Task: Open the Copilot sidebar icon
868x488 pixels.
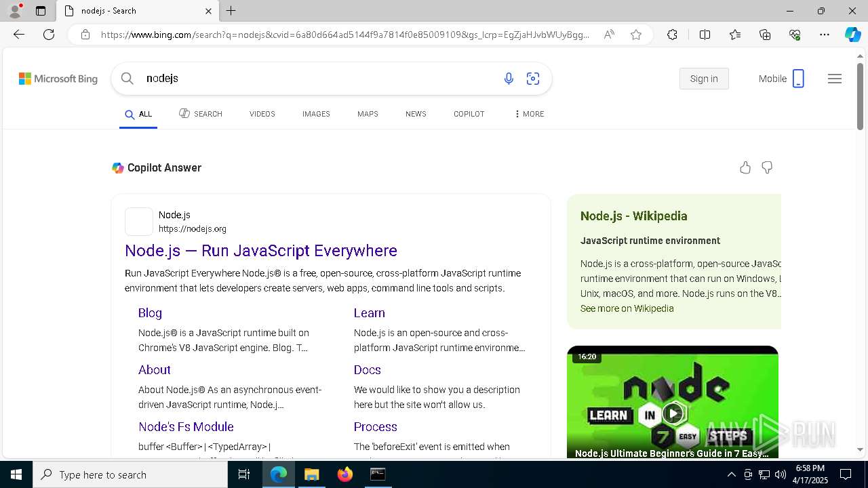Action: tap(852, 35)
